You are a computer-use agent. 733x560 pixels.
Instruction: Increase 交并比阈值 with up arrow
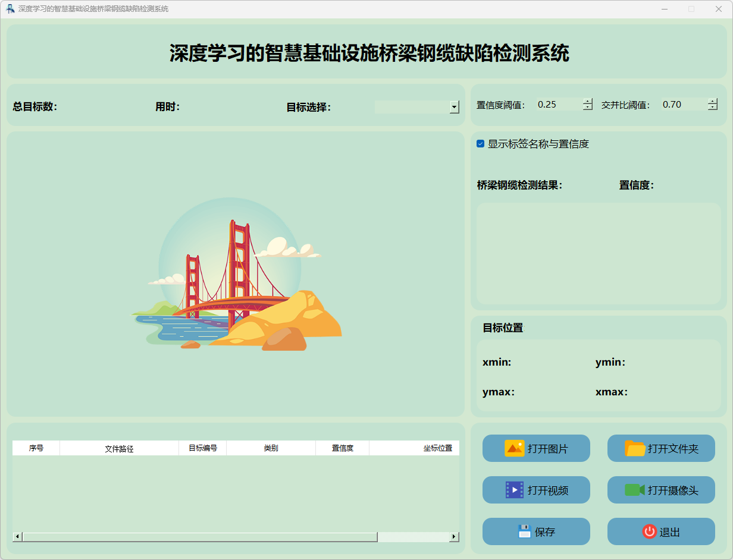[x=713, y=101]
